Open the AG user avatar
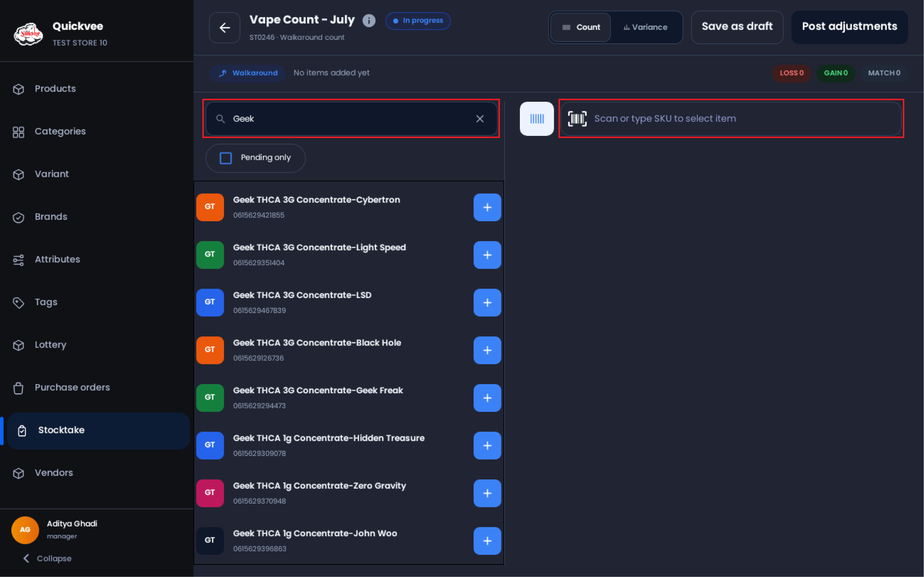Screen dimensions: 924x577 click(25, 530)
